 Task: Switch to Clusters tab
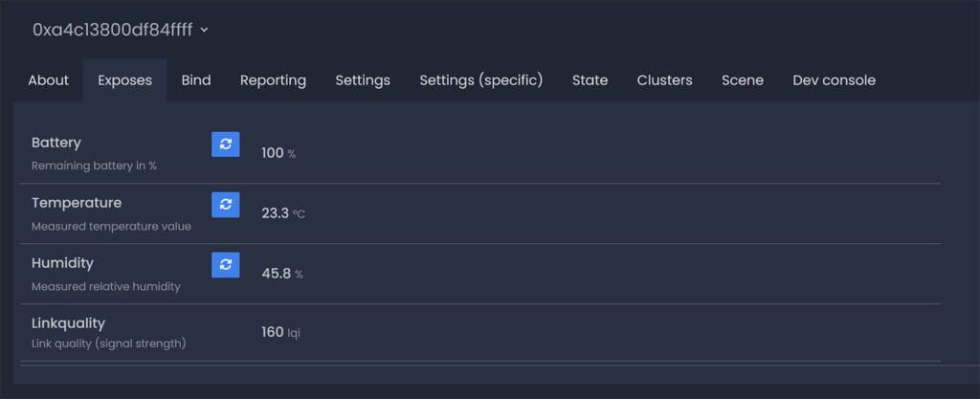click(x=664, y=80)
